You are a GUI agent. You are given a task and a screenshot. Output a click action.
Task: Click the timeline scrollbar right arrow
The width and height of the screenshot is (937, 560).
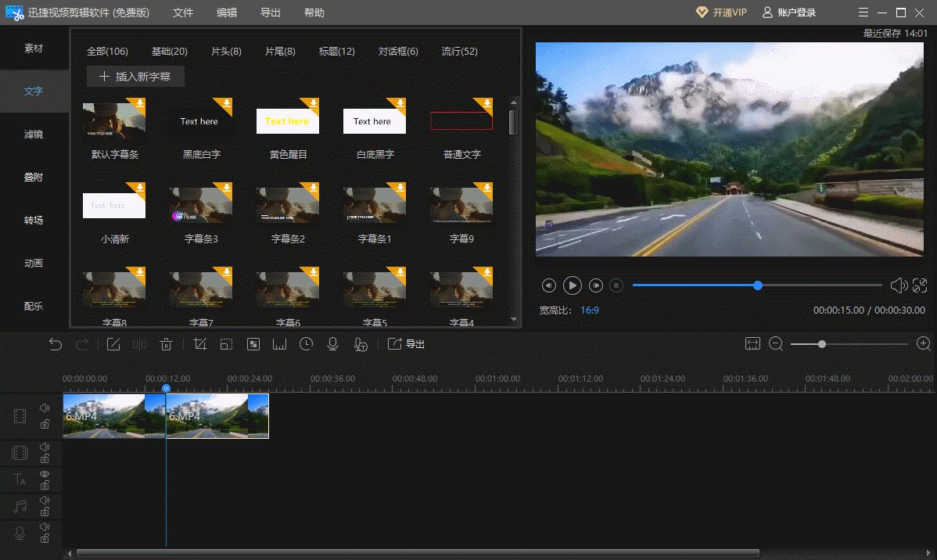[x=928, y=554]
